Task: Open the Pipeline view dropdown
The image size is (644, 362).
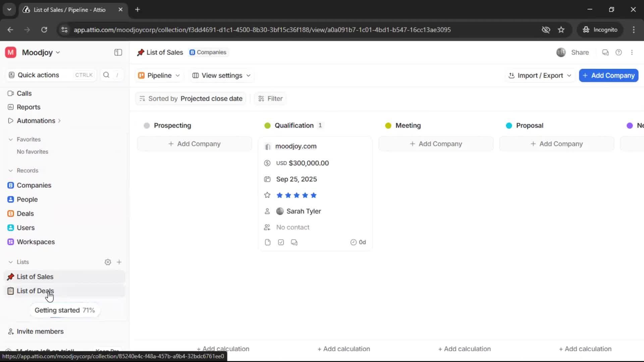Action: (x=159, y=75)
